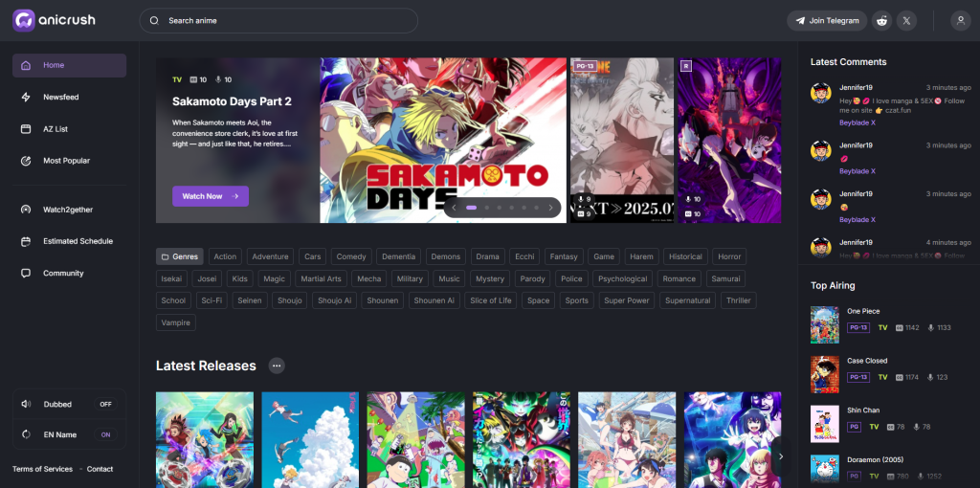Open the Terms of Services link

click(42, 469)
